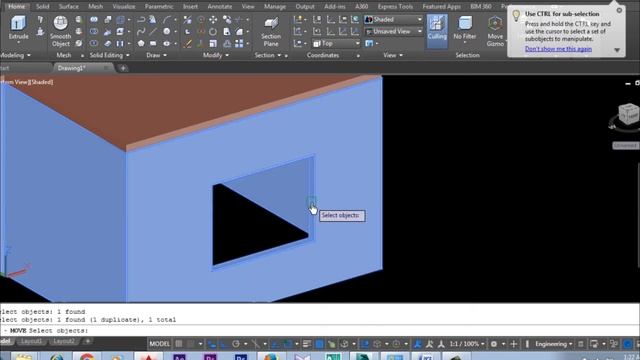Open the Engineering units dropdown
Image resolution: width=640 pixels, height=360 pixels.
553,344
